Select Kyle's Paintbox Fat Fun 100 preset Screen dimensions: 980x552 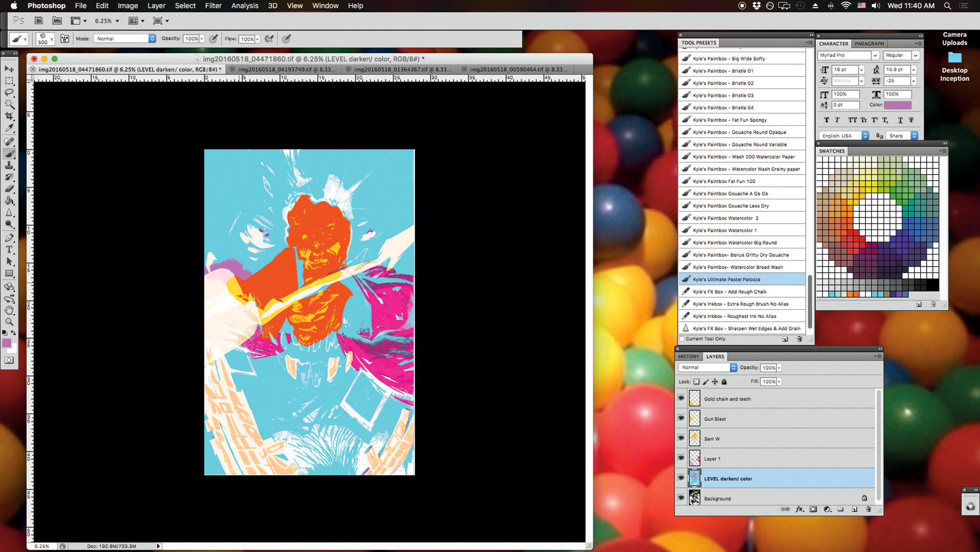tap(742, 181)
